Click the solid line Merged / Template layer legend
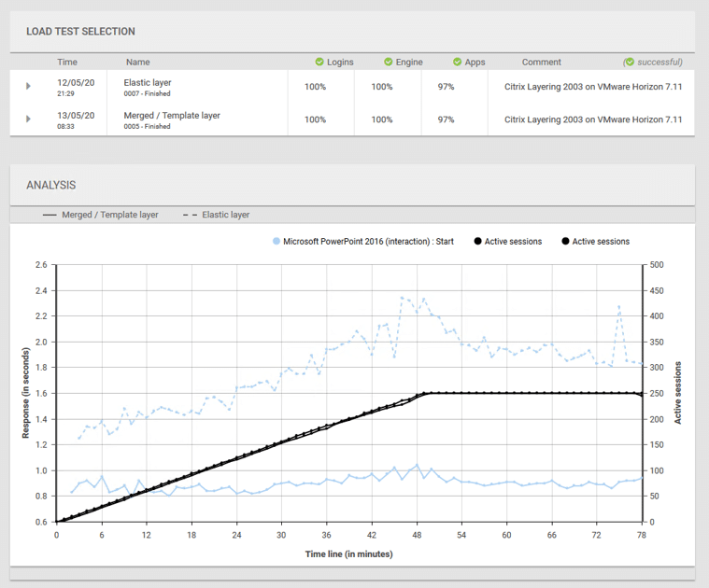 pyautogui.click(x=100, y=215)
